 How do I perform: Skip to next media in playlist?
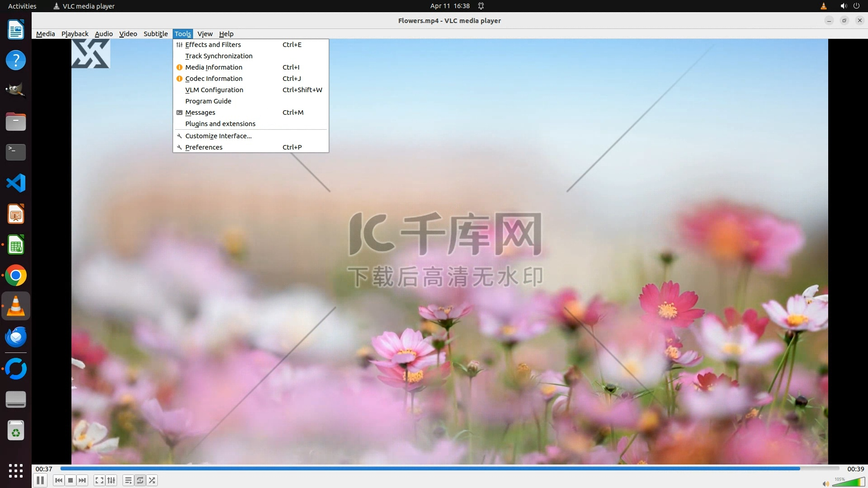coord(82,480)
